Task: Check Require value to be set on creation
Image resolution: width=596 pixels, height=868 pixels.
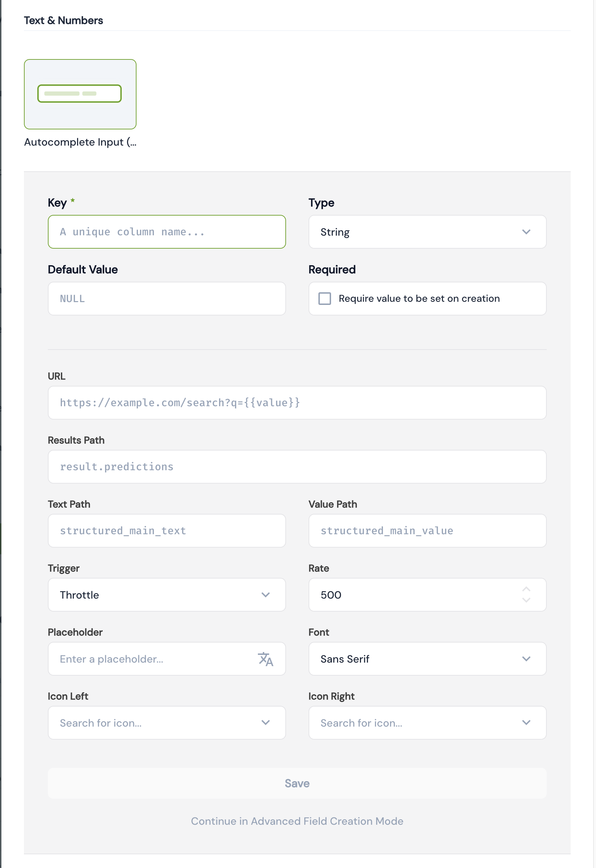Action: 324,299
